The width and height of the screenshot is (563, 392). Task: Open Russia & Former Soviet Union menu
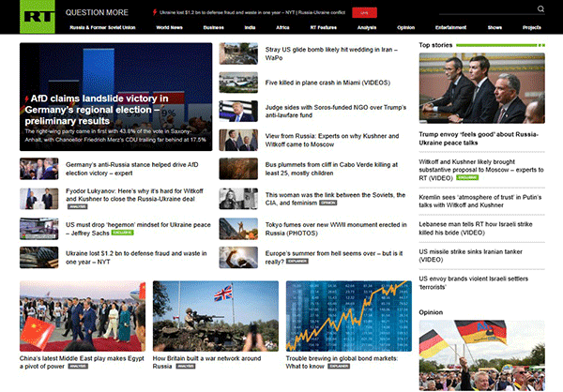pos(102,27)
